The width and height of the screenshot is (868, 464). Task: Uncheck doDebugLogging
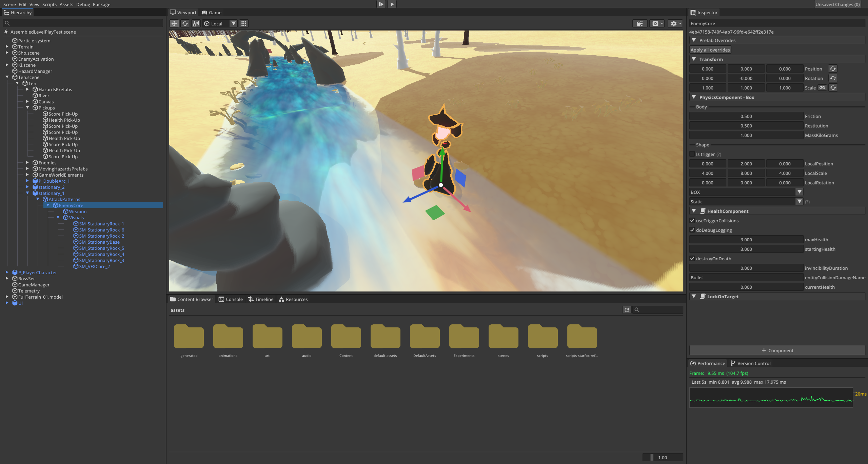tap(692, 230)
